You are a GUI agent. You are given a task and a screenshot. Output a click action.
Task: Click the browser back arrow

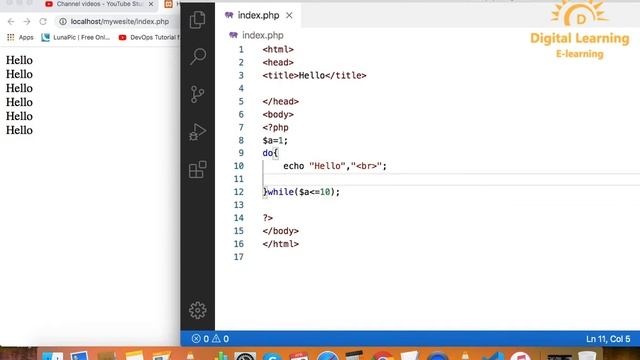(11, 22)
